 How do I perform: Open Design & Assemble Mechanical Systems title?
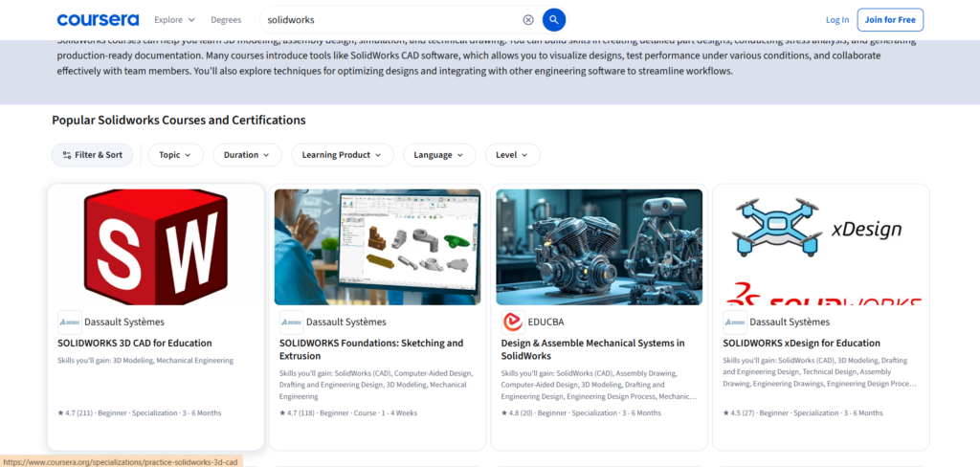(x=592, y=349)
